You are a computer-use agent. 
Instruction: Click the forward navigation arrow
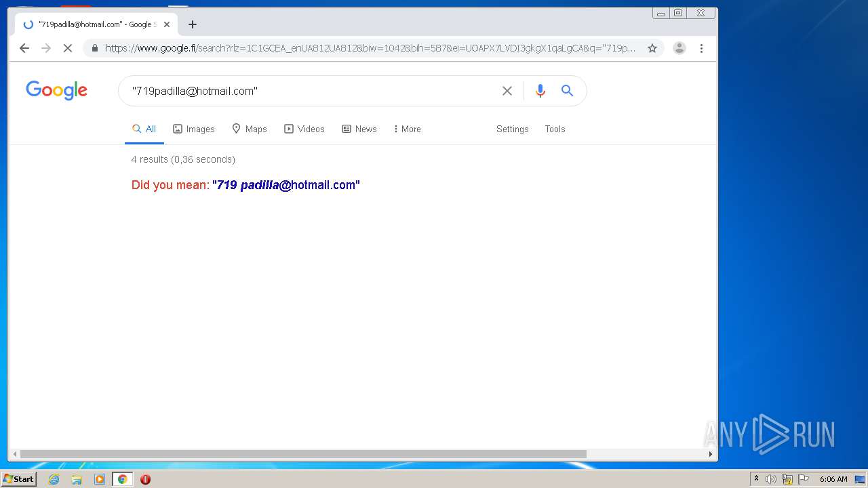(x=46, y=48)
